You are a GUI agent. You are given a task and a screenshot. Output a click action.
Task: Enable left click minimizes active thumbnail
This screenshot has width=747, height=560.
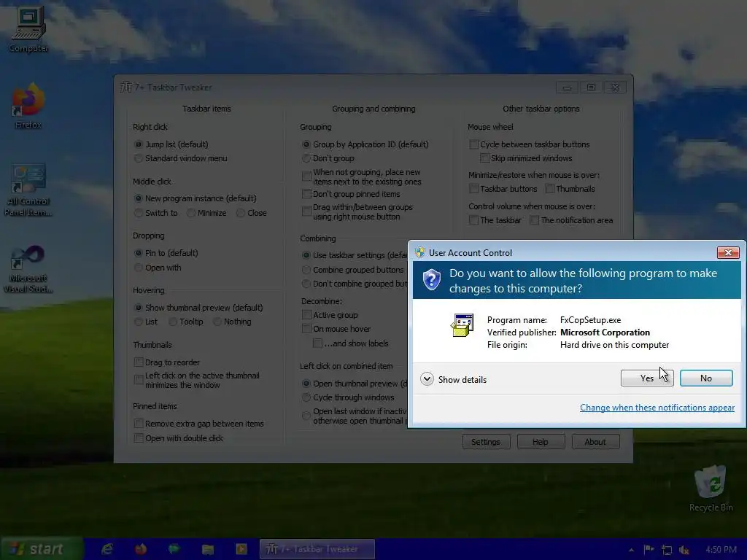click(x=139, y=379)
